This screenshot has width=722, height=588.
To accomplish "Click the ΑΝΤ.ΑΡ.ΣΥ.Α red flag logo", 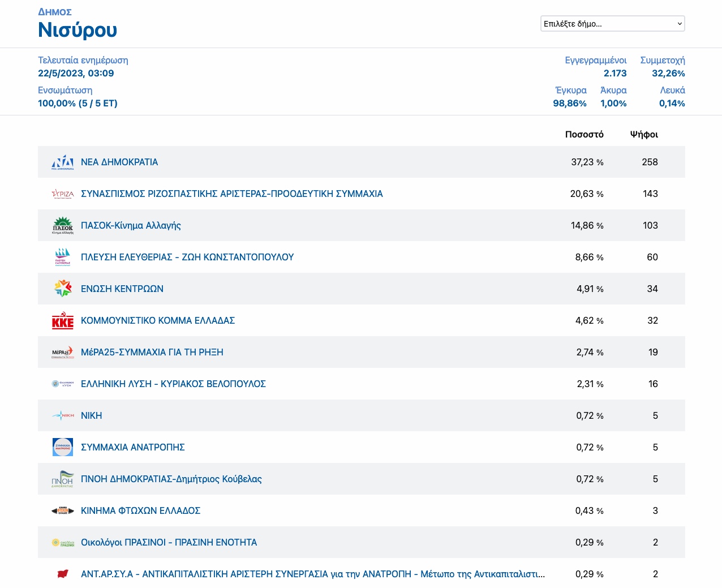I will (x=63, y=574).
